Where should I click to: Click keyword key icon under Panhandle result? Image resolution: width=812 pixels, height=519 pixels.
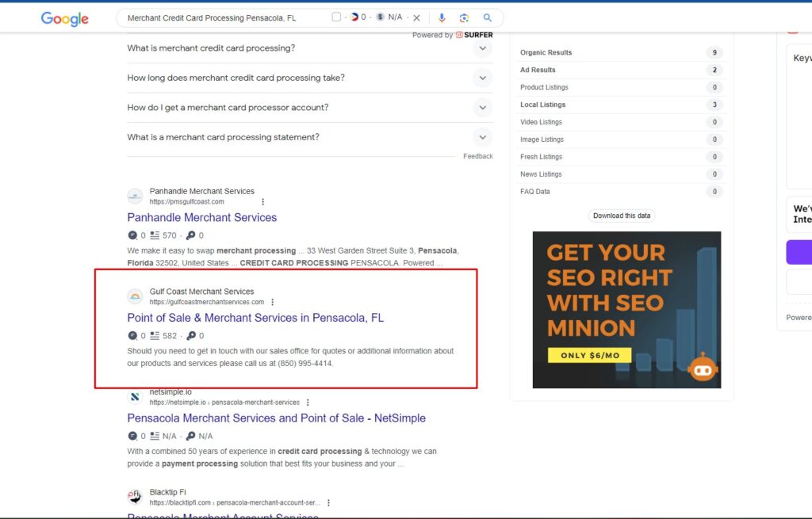point(190,235)
